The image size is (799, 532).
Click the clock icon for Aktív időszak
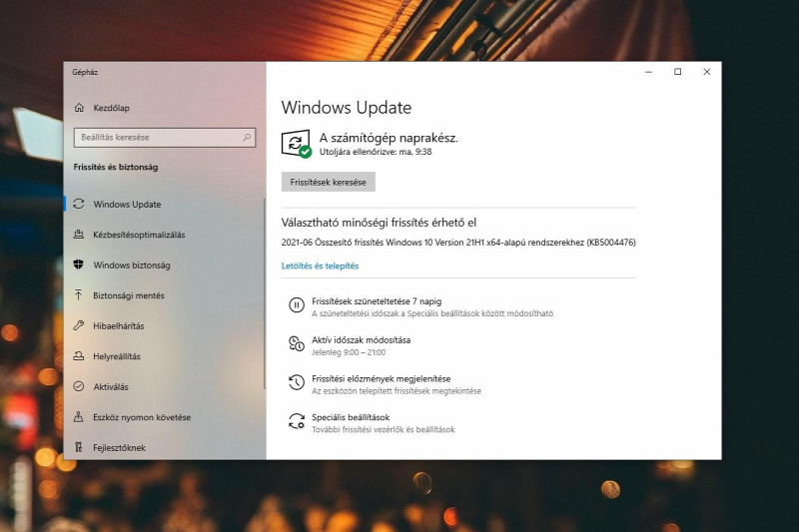297,343
